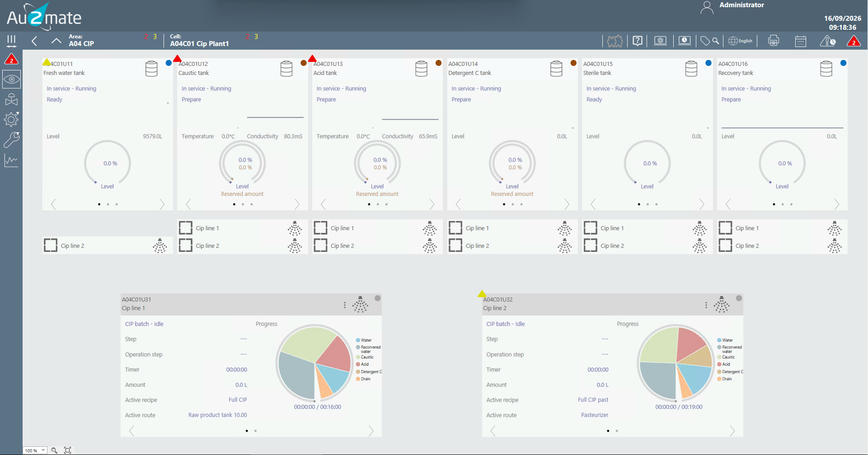Click the red alarm triangle in the sidebar
Viewport: 868px width, 455px height.
11,59
